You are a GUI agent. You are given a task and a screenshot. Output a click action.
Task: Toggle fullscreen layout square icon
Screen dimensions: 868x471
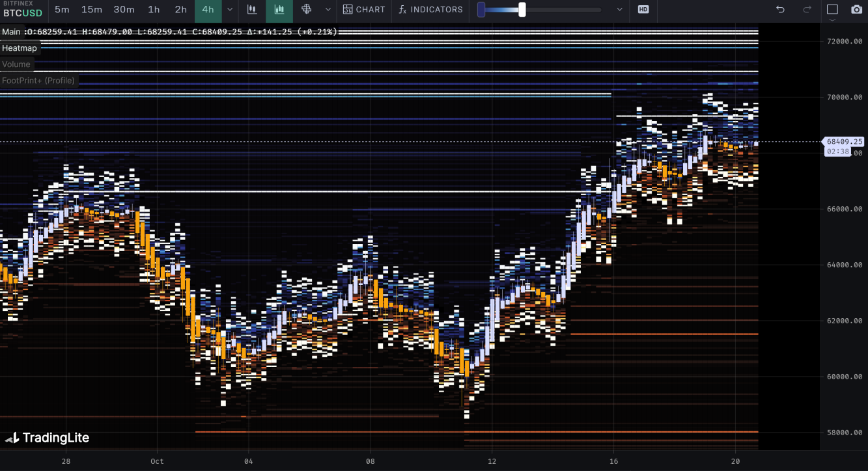pos(832,10)
